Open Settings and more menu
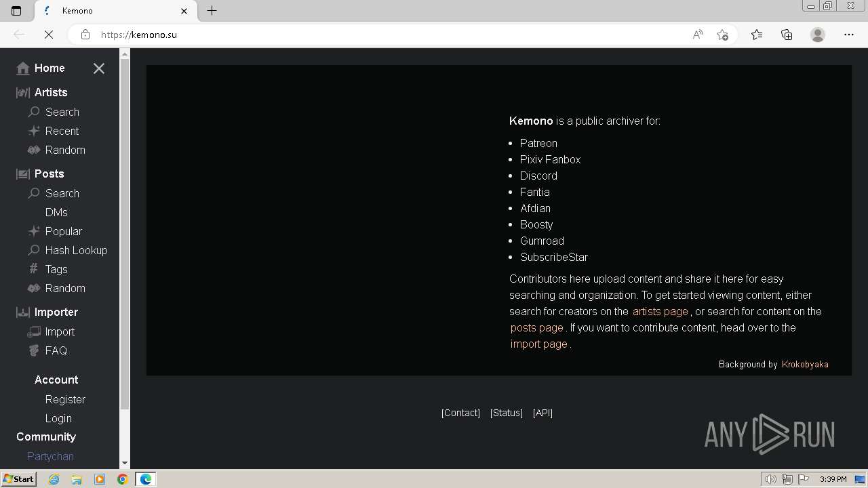The height and width of the screenshot is (488, 868). click(x=849, y=35)
